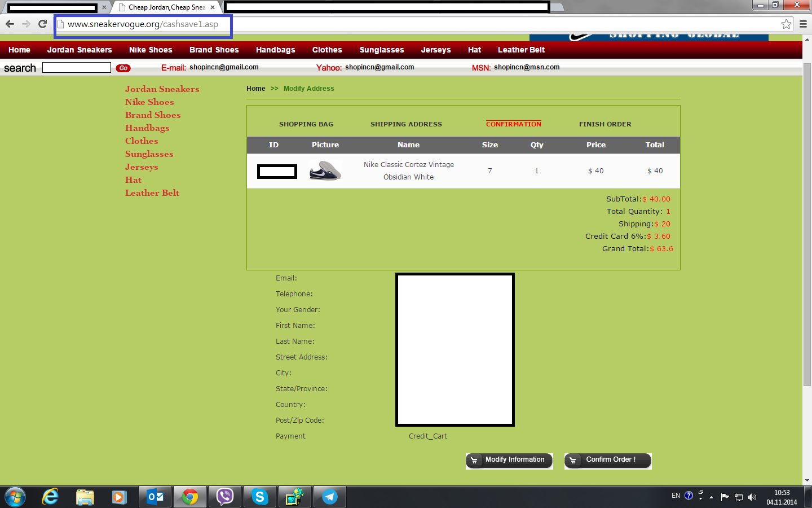Close the 'Cheap Jordan, Cheap Snea' tab
The image size is (812, 508).
(213, 7)
